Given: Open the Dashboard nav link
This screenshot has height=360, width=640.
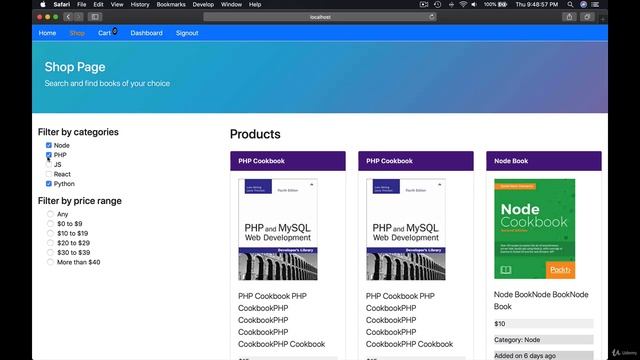Looking at the screenshot, I should (147, 33).
